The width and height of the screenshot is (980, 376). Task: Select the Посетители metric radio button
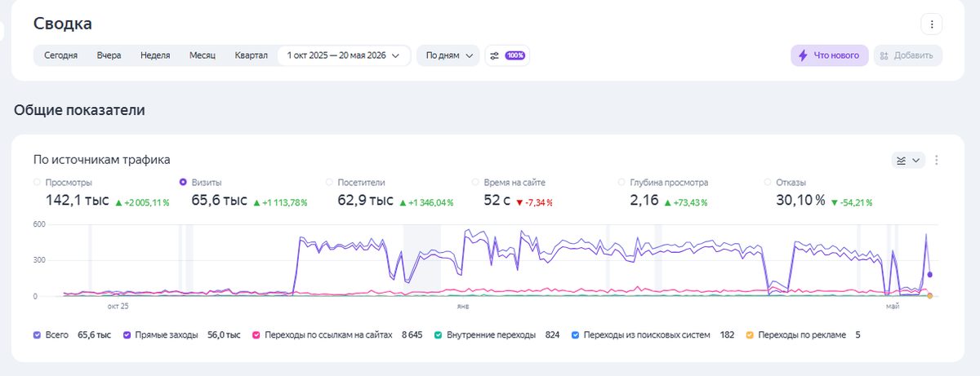[330, 183]
